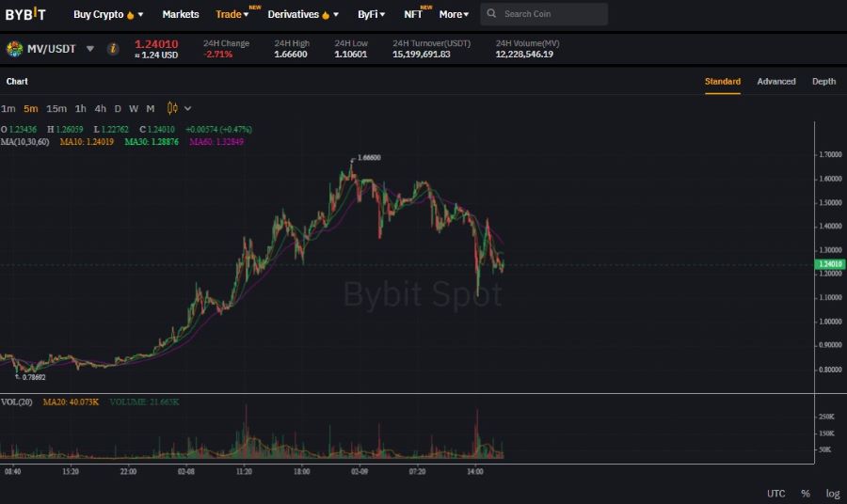Expand the chart type chevron
Viewport: 847px width, 504px height.
(188, 108)
